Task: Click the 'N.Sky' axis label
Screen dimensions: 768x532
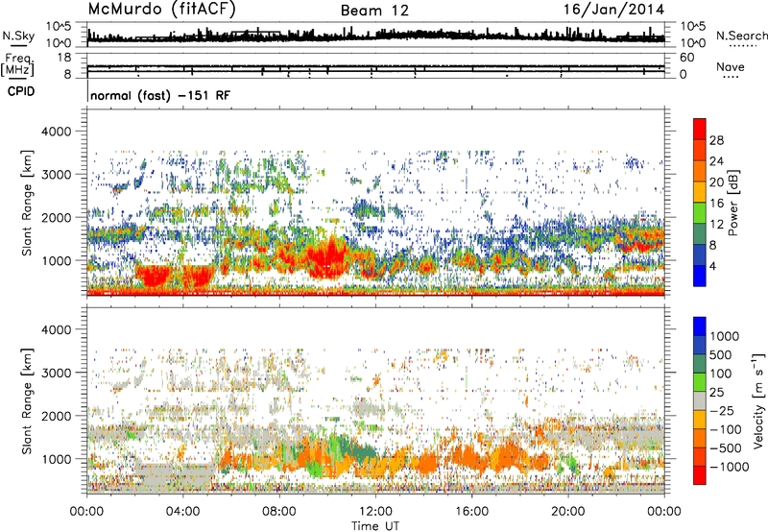Action: click(x=18, y=36)
